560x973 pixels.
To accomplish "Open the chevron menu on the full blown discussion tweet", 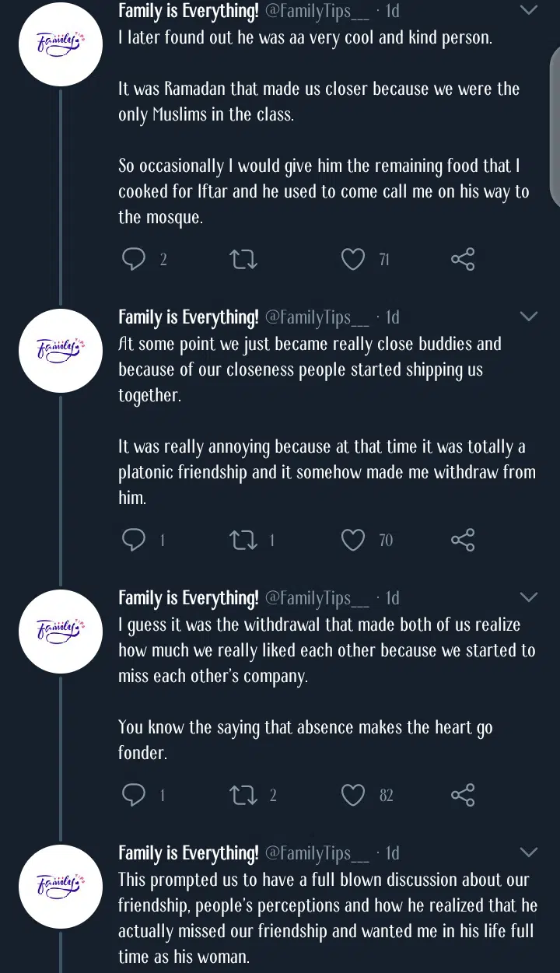I will (528, 852).
